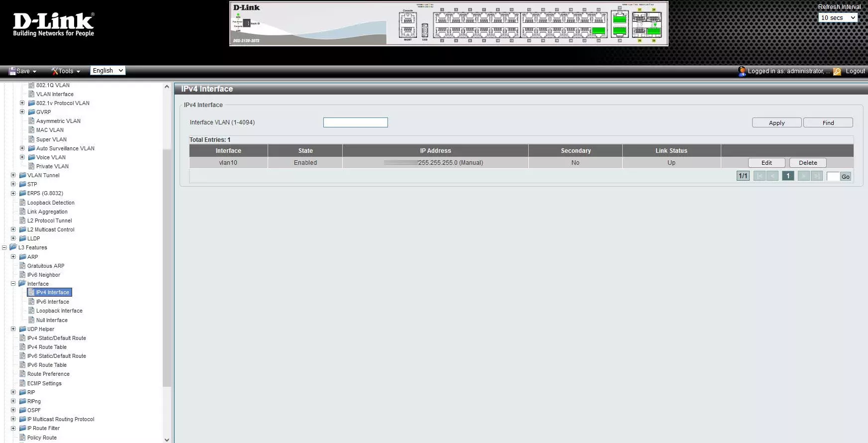Click Edit button for vlan10
868x443 pixels.
[766, 163]
